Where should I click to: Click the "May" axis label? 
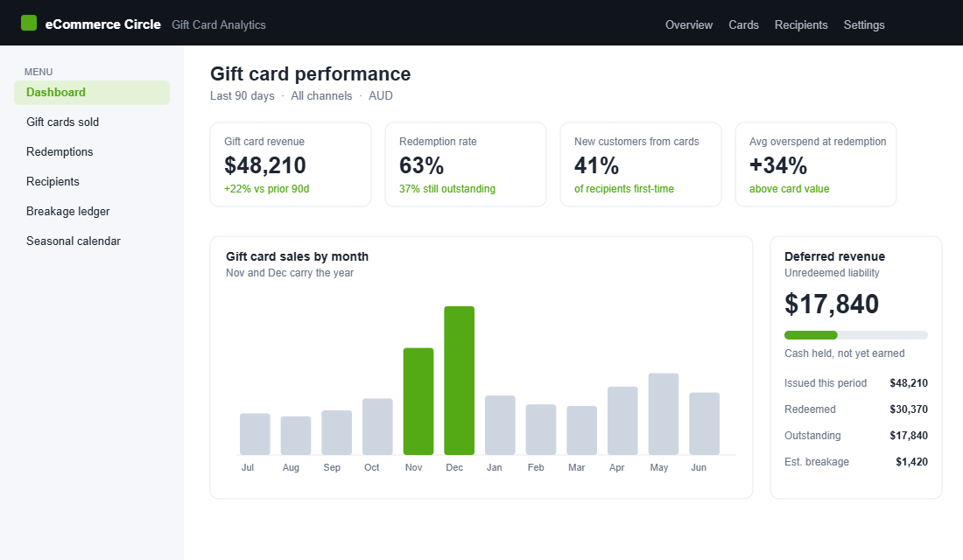coord(659,468)
